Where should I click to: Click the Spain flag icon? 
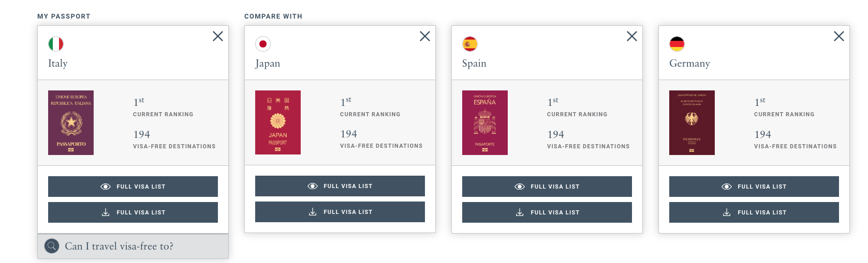coord(470,44)
